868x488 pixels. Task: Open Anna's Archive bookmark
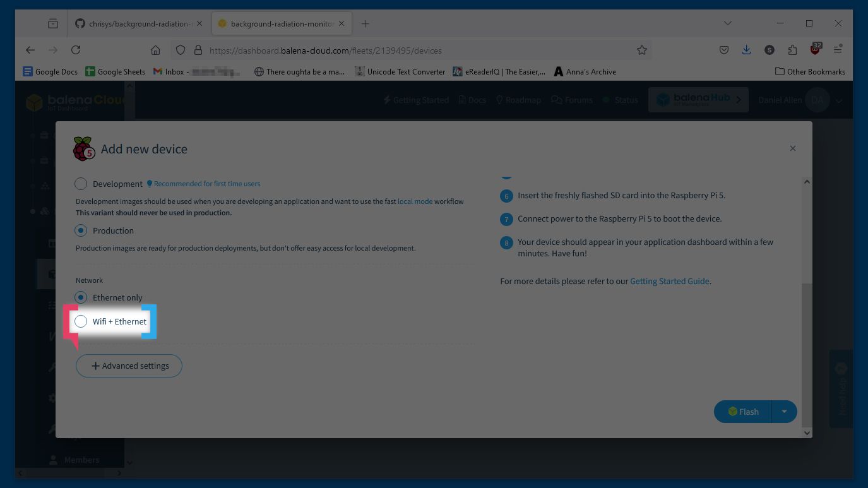coord(585,71)
